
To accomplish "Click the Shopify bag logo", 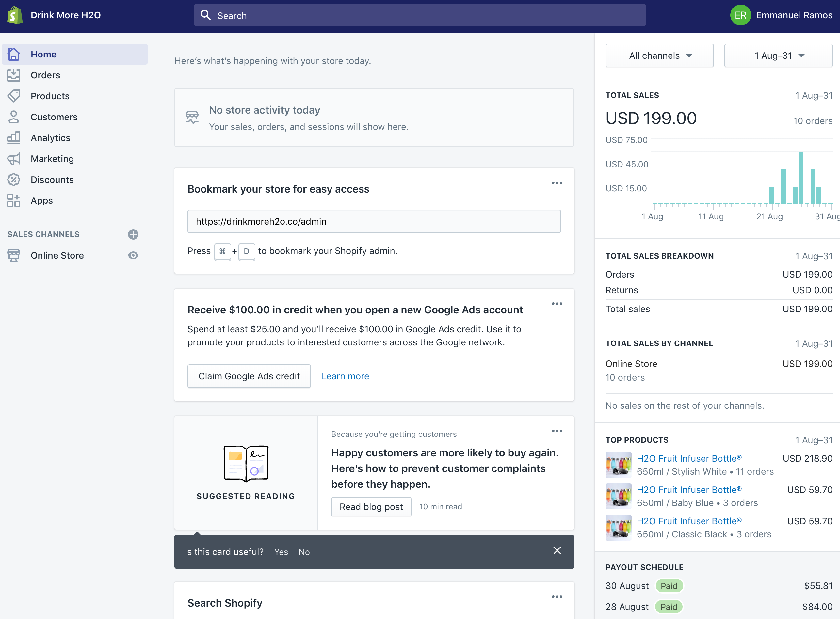I will click(15, 15).
